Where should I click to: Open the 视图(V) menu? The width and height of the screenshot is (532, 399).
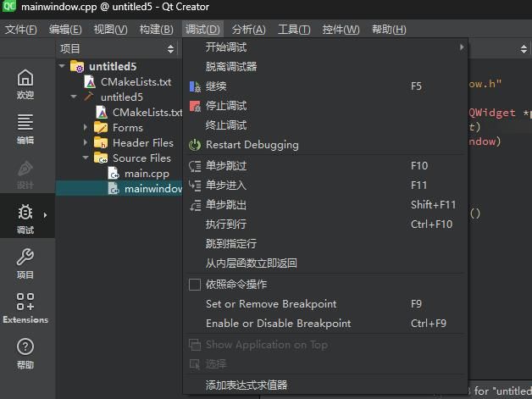click(111, 30)
